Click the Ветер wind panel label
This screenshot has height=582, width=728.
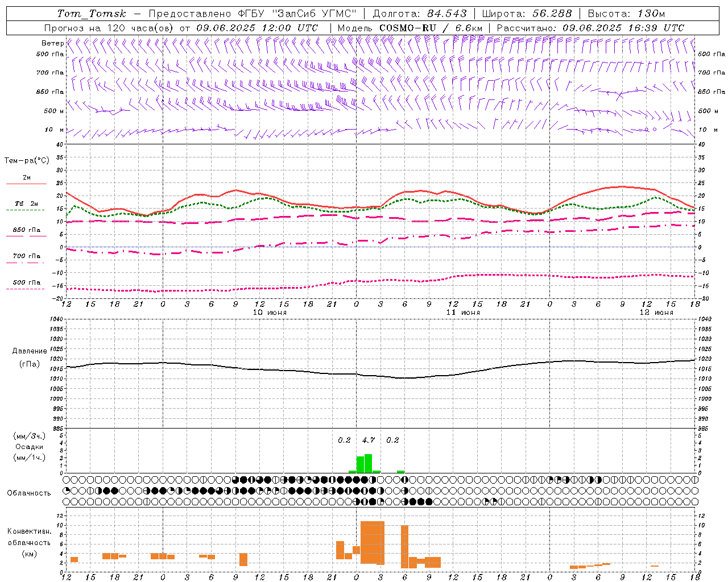52,43
